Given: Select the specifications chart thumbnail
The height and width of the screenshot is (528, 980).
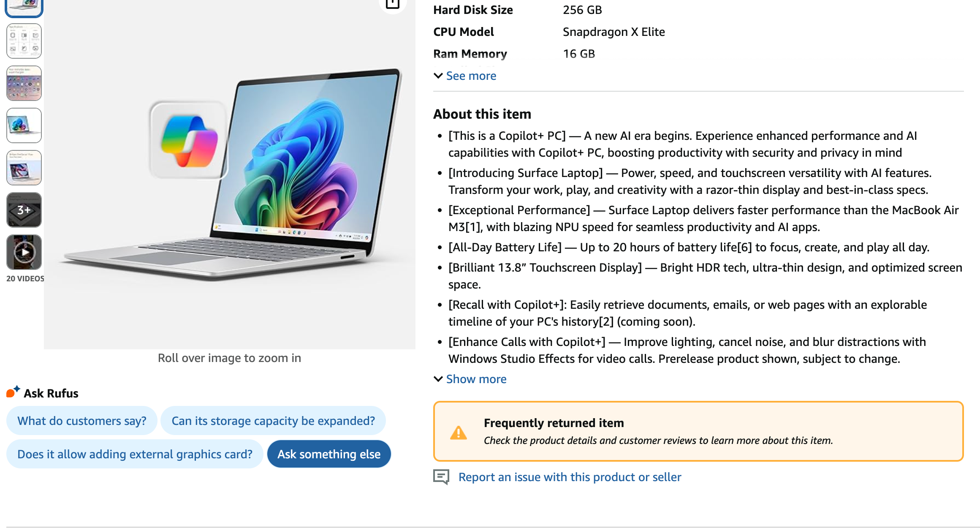Looking at the screenshot, I should click(24, 41).
